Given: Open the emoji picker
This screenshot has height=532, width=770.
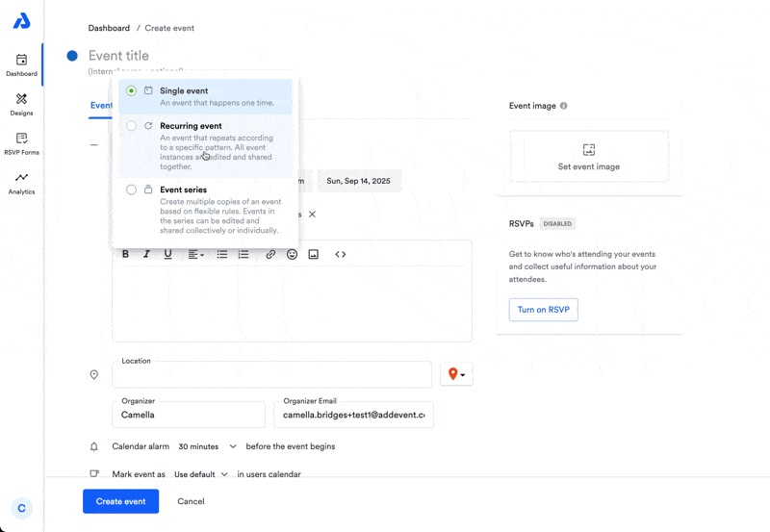Looking at the screenshot, I should (293, 254).
